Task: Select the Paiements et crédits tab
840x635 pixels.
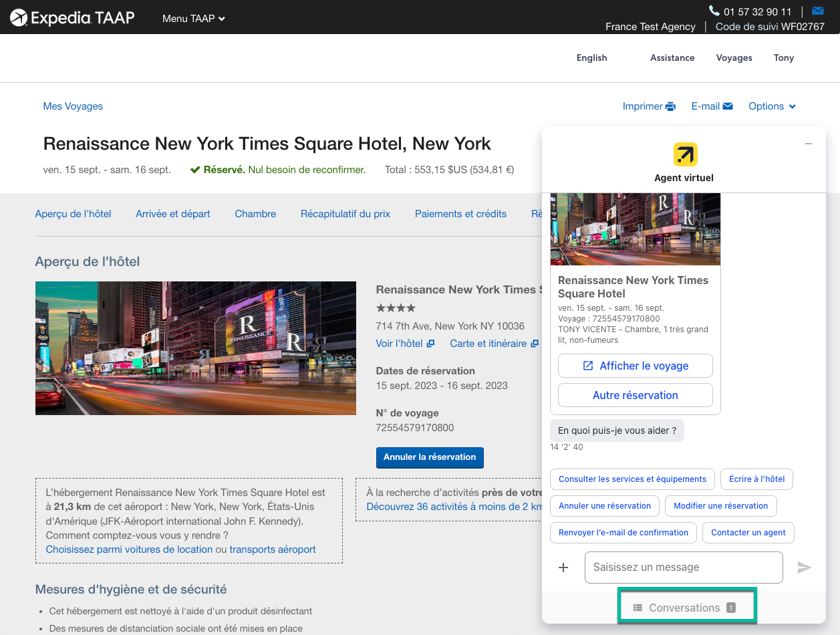Action: (x=460, y=214)
